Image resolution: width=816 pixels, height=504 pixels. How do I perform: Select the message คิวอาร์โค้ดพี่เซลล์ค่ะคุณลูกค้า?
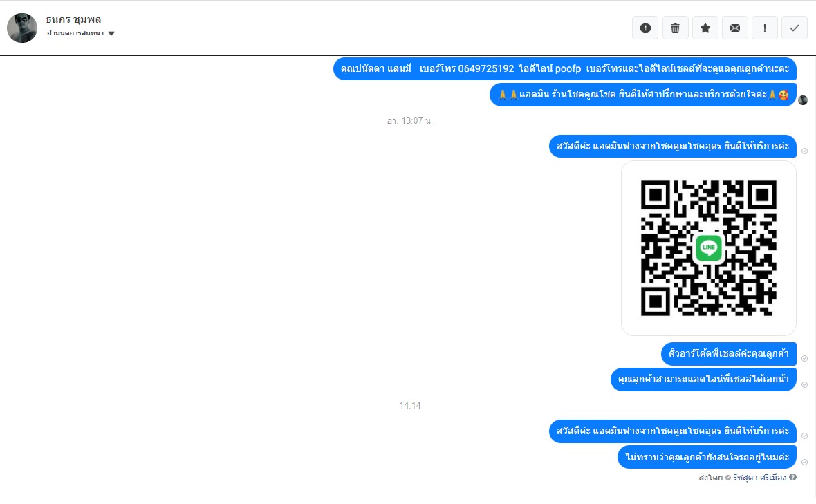tap(729, 354)
